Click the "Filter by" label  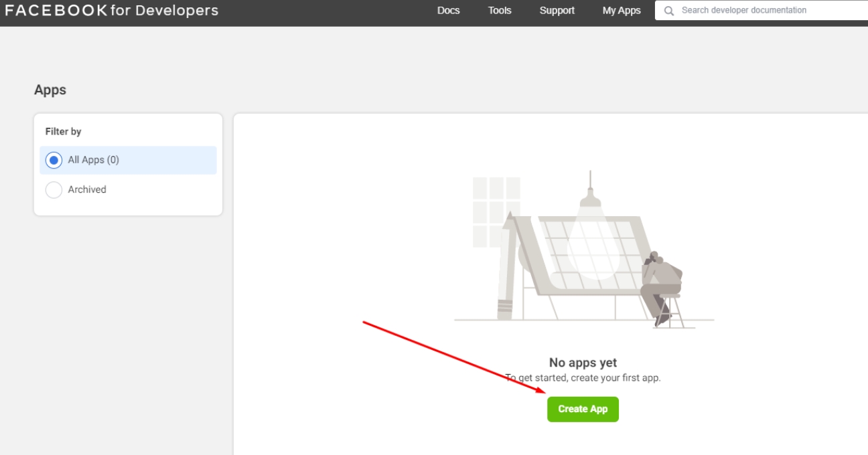(63, 132)
